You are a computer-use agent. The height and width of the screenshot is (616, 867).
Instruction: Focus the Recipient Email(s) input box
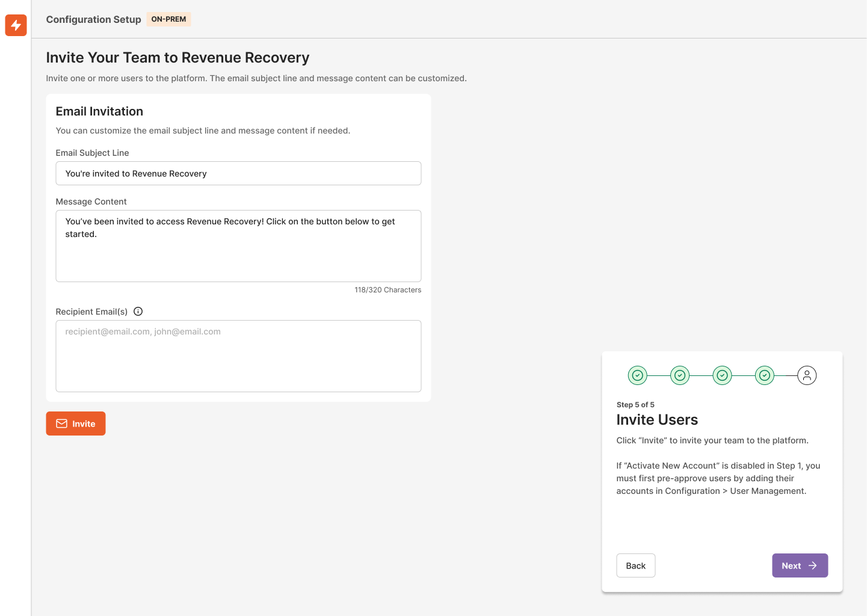[x=238, y=356]
